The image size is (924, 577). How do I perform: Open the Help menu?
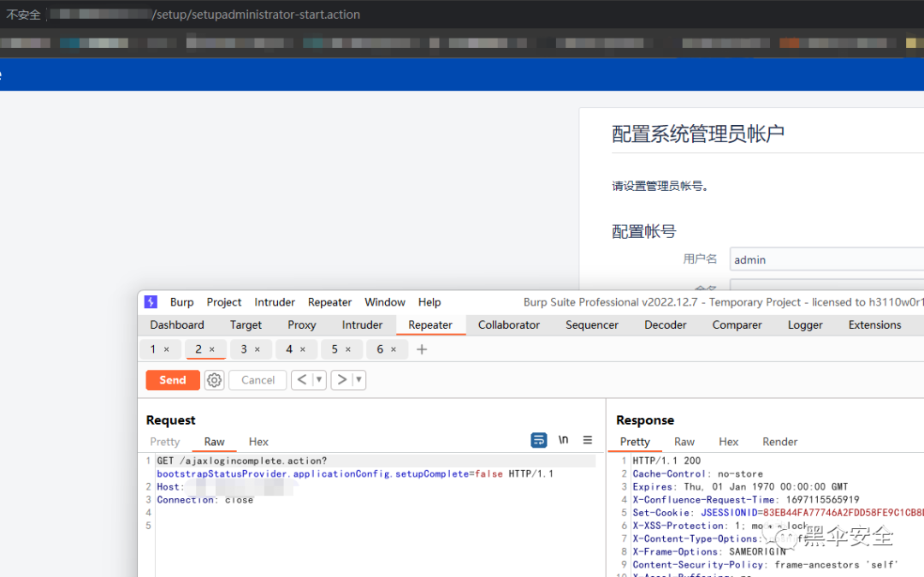(429, 302)
